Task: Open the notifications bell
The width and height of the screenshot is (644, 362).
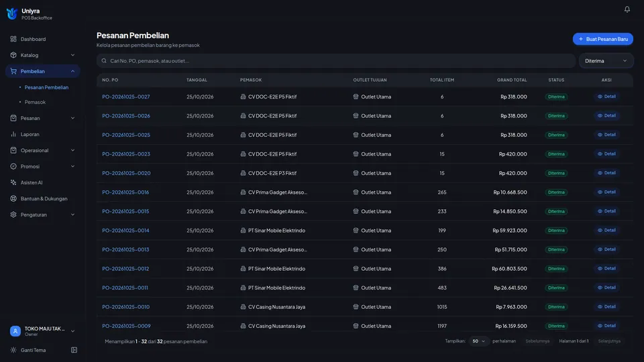Action: point(627,9)
